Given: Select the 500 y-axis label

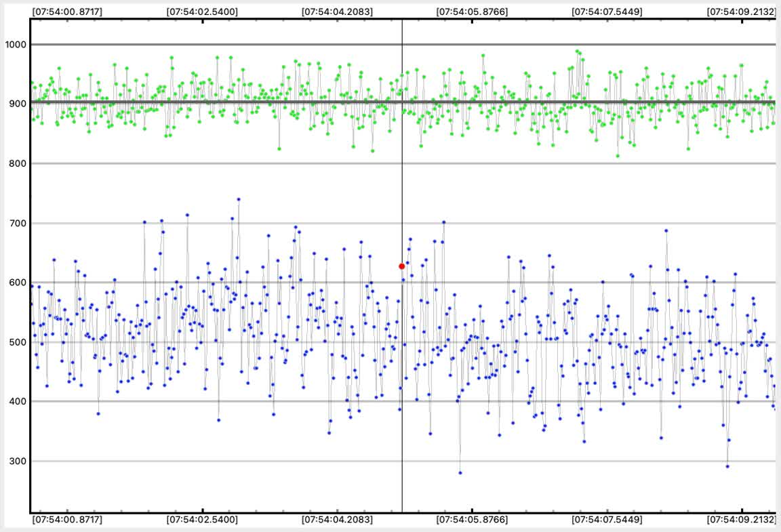Looking at the screenshot, I should click(16, 342).
